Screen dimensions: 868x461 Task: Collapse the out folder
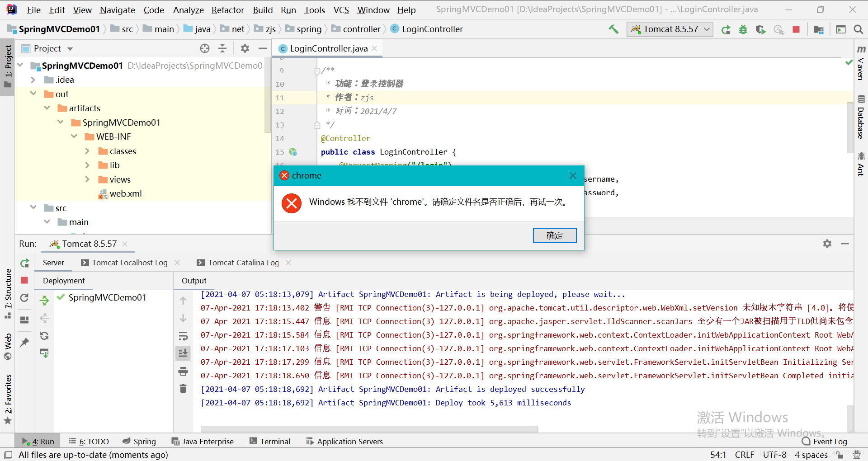tap(33, 94)
